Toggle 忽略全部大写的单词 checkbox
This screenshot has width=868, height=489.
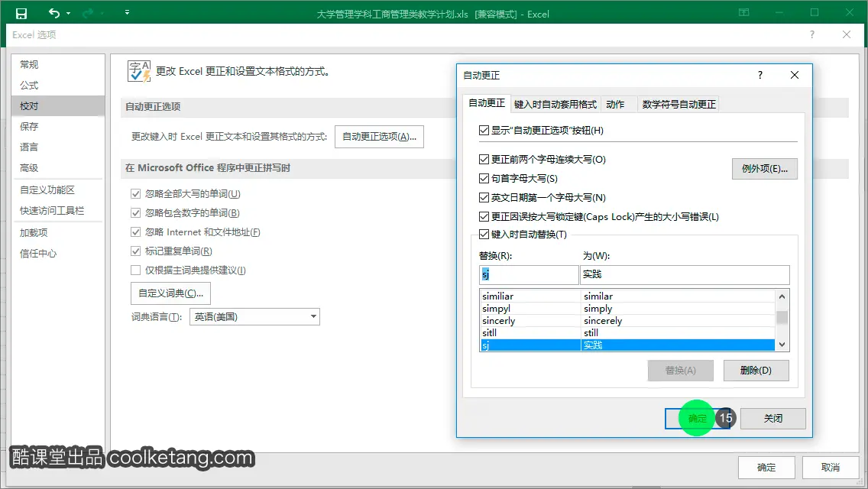tap(136, 194)
